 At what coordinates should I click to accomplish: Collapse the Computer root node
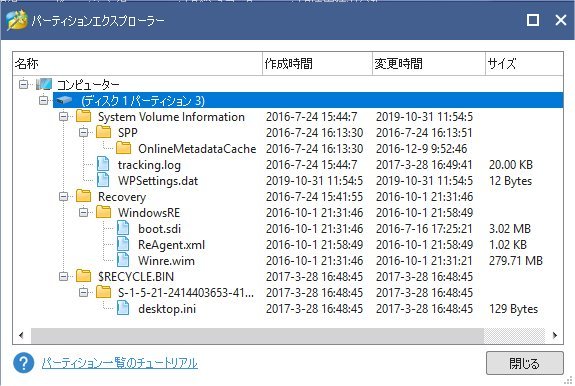click(23, 84)
